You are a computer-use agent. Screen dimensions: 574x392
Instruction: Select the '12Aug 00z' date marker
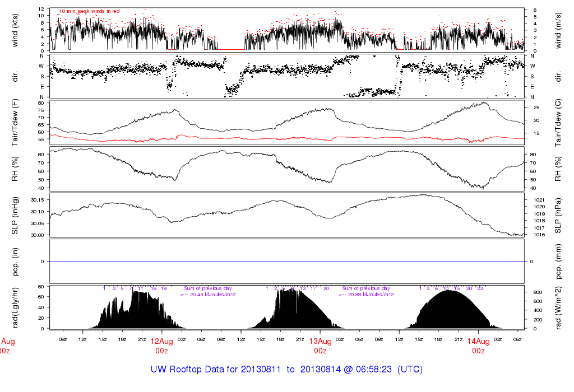pos(162,346)
